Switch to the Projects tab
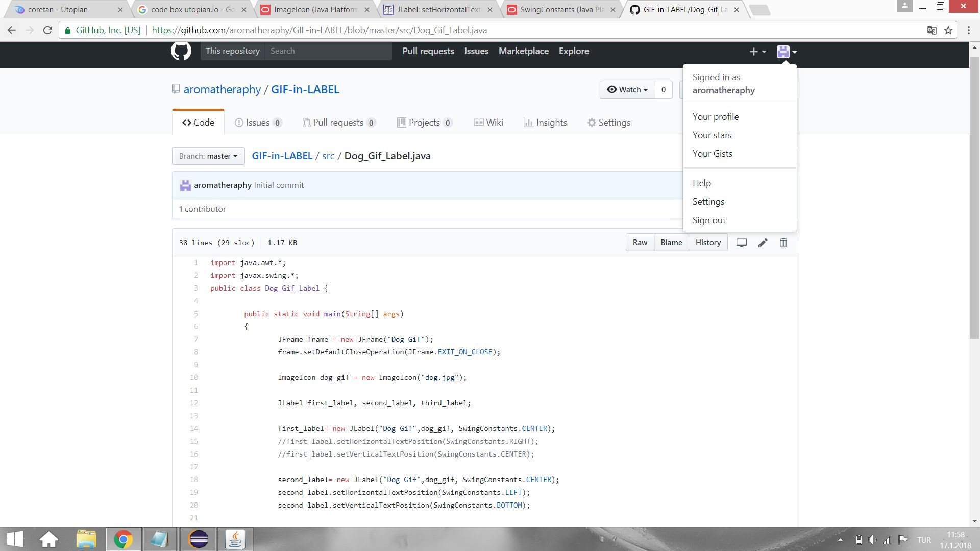980x551 pixels. [425, 123]
